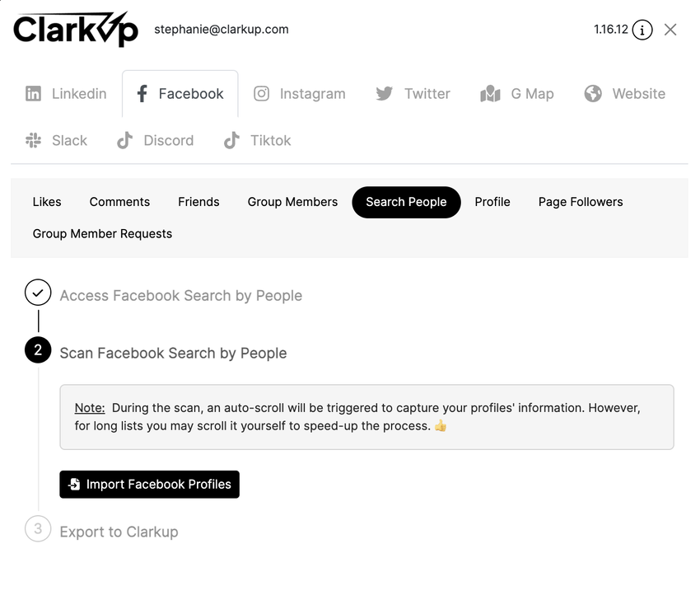Open the G Map icon tab

click(490, 94)
